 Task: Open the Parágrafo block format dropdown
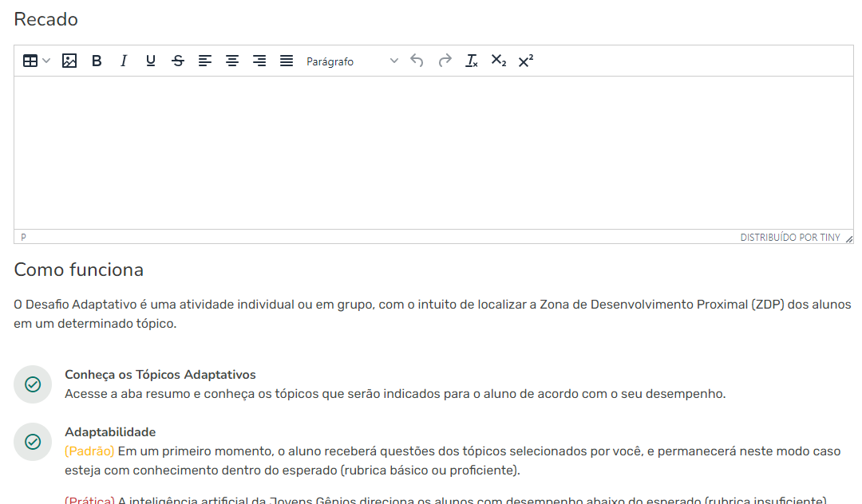pyautogui.click(x=351, y=61)
